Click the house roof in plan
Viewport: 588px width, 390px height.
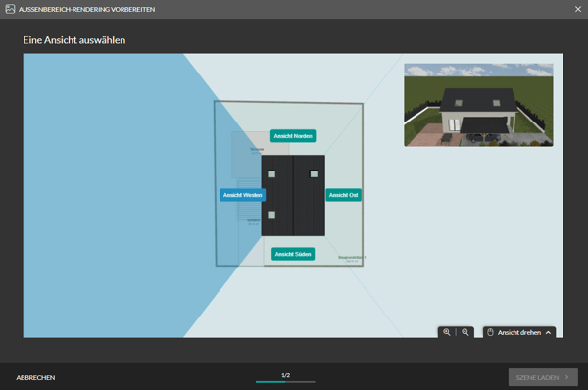click(293, 195)
